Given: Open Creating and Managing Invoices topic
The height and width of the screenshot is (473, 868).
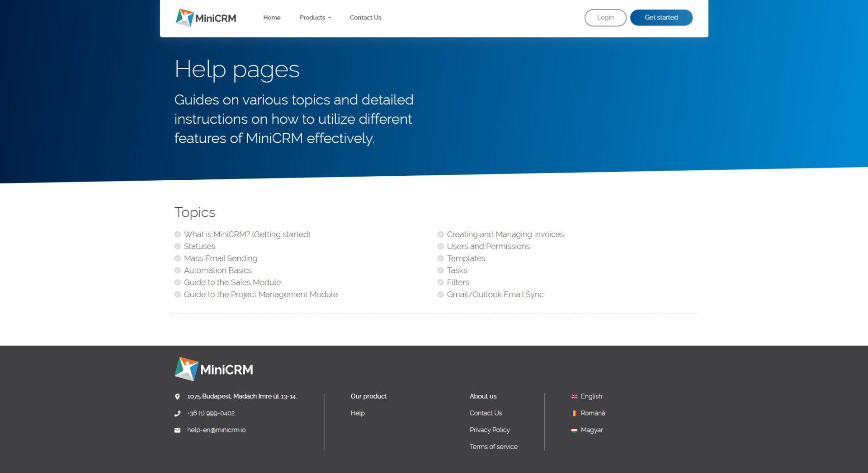Looking at the screenshot, I should coord(505,234).
